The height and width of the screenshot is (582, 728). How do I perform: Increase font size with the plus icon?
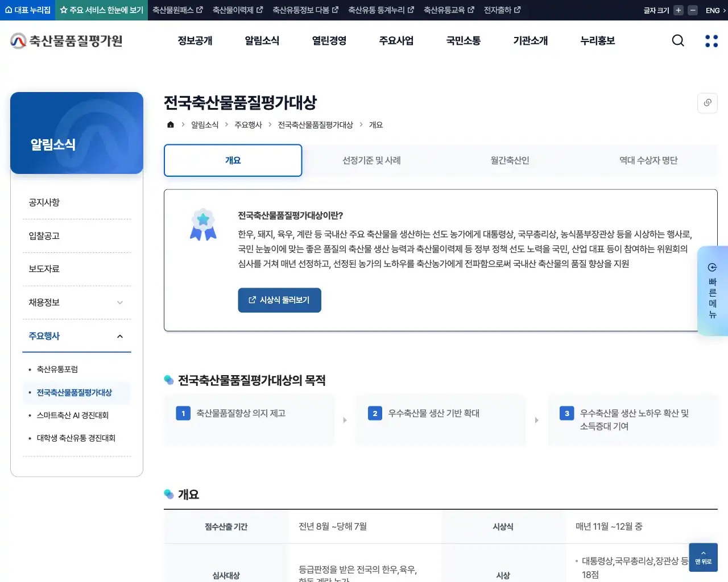coord(677,10)
